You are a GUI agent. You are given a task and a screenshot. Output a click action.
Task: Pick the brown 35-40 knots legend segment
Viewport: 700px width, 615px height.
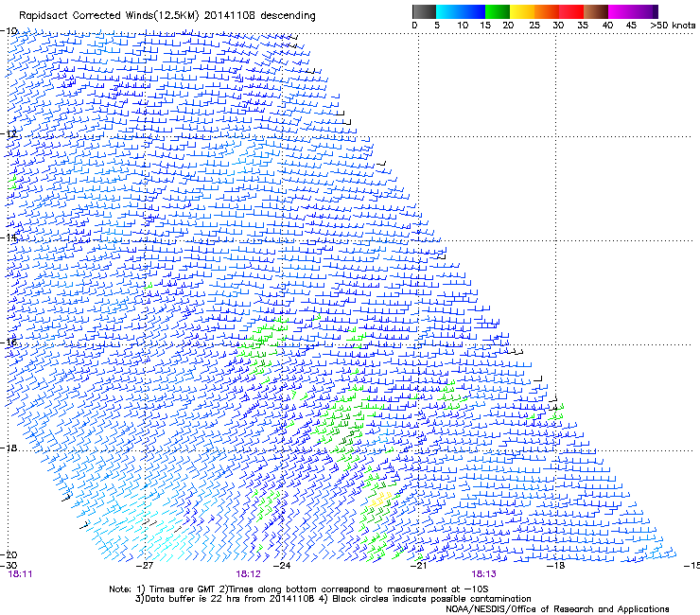click(x=596, y=11)
